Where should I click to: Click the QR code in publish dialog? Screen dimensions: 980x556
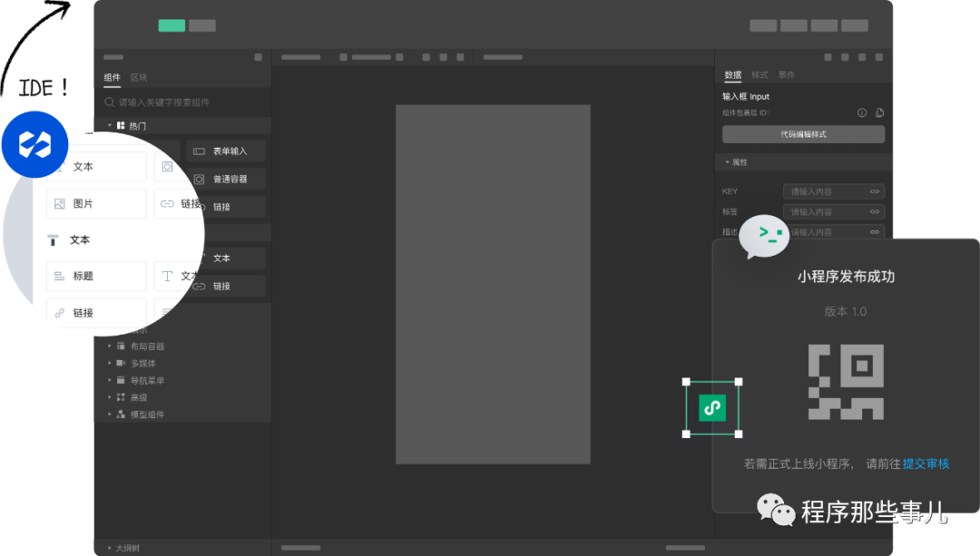click(x=846, y=382)
